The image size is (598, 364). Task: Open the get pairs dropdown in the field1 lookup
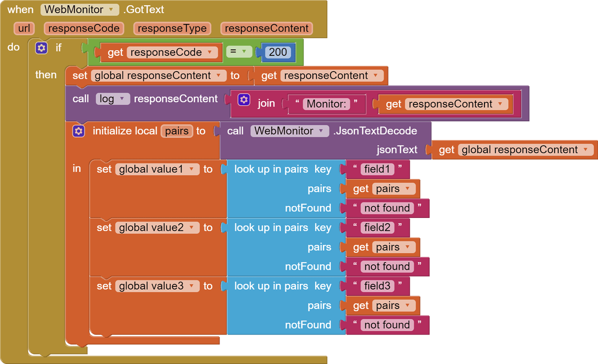406,188
